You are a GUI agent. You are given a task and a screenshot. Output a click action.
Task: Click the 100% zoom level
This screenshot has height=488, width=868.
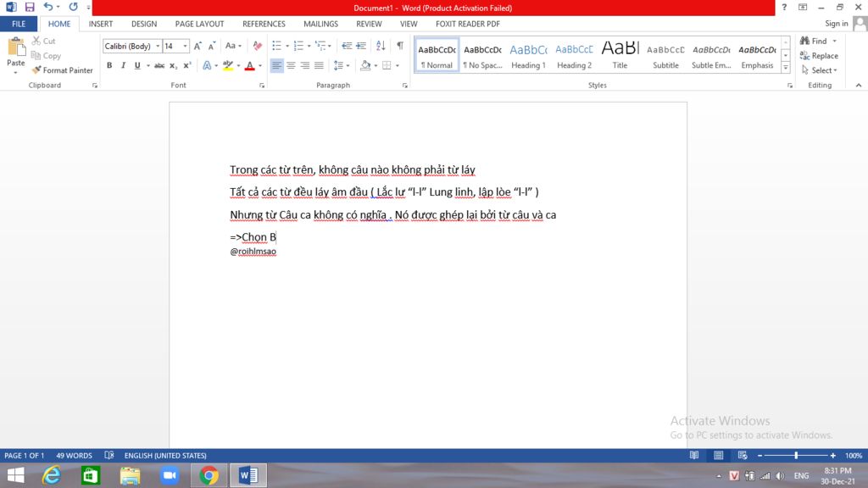pyautogui.click(x=853, y=455)
